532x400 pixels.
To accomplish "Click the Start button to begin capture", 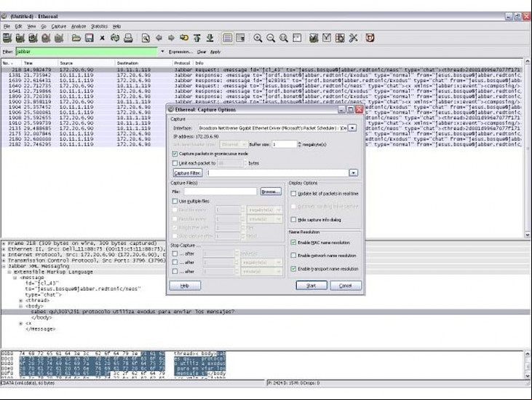I will (x=311, y=286).
